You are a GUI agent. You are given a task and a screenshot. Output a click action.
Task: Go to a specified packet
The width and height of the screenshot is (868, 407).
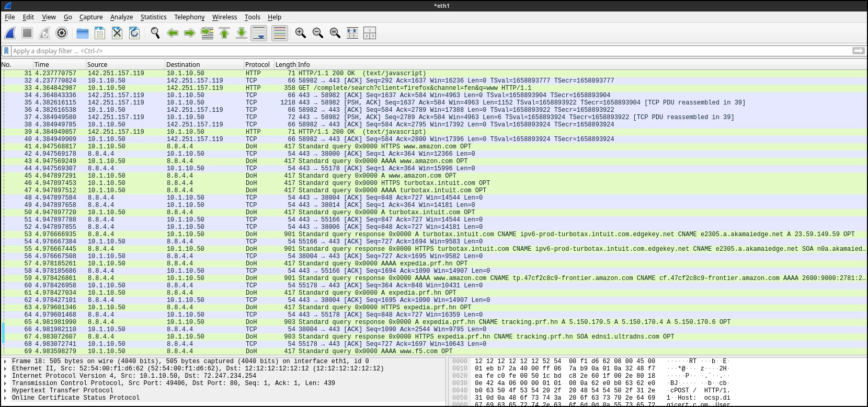click(207, 33)
